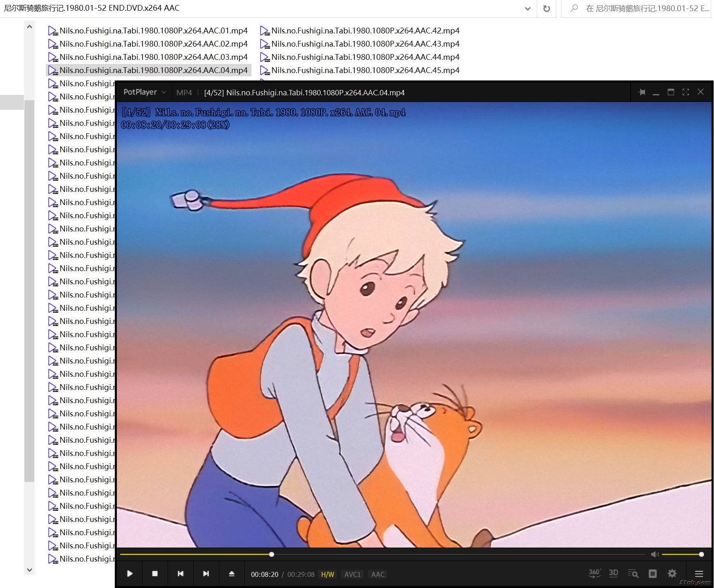Click the video icon of AAC.45.mp4

[265, 71]
